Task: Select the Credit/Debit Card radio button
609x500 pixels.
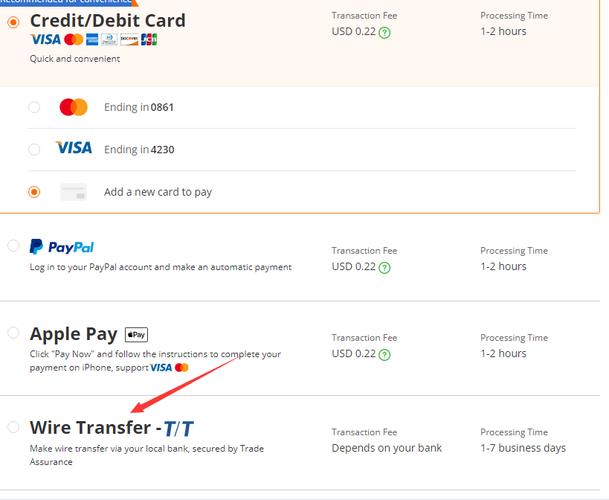Action: (13, 22)
